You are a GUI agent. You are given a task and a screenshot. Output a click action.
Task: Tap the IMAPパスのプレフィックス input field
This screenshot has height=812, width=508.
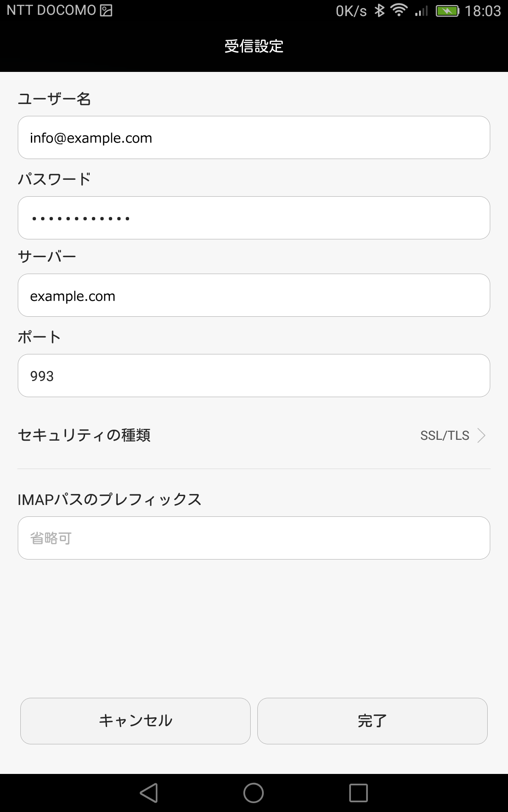pyautogui.click(x=254, y=538)
